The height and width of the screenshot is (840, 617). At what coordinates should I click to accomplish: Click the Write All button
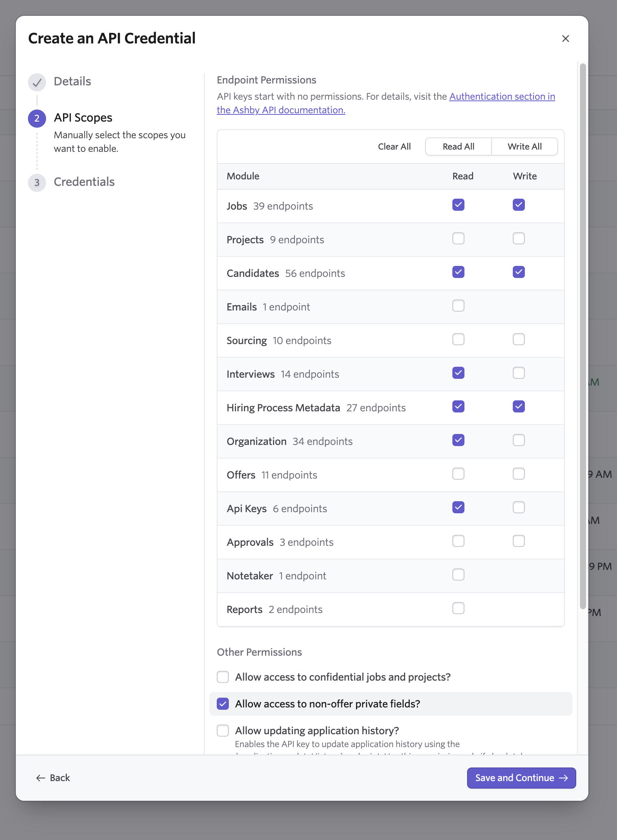[524, 147]
